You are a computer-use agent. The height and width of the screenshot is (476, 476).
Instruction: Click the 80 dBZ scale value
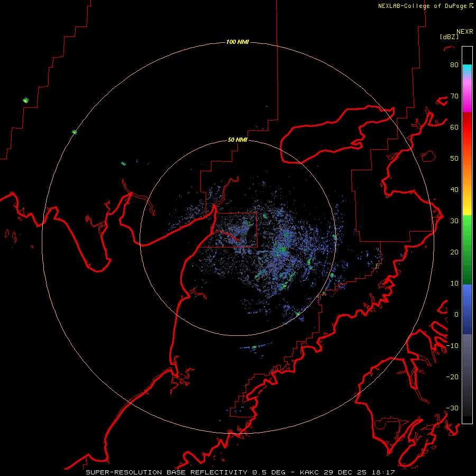click(454, 65)
